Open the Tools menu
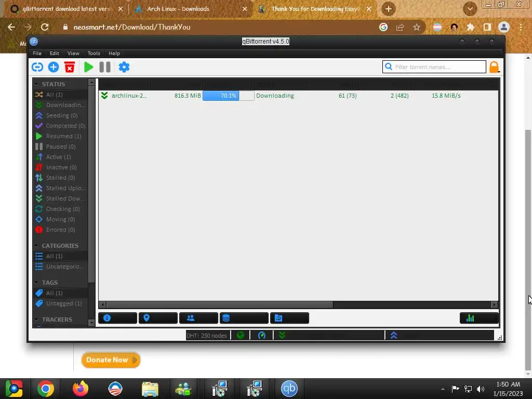532x399 pixels. [x=94, y=54]
